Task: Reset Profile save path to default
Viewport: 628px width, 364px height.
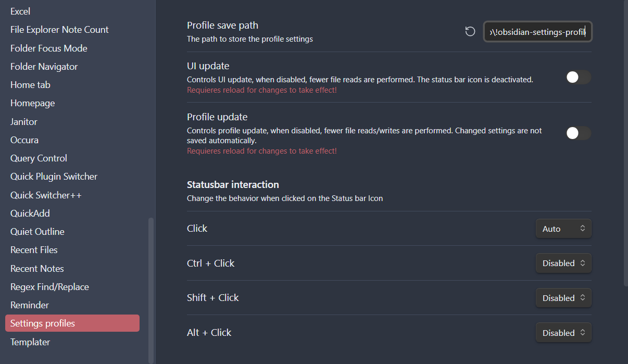Action: (x=470, y=32)
